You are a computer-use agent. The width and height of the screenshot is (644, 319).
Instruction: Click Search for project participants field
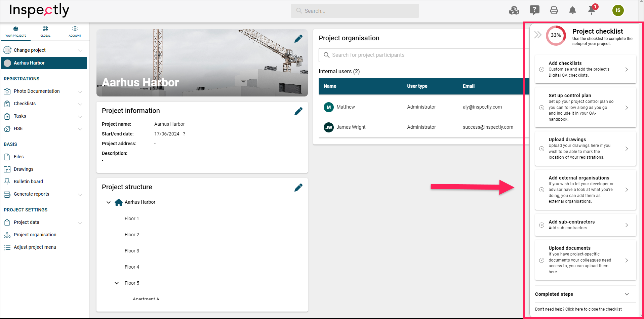[424, 55]
